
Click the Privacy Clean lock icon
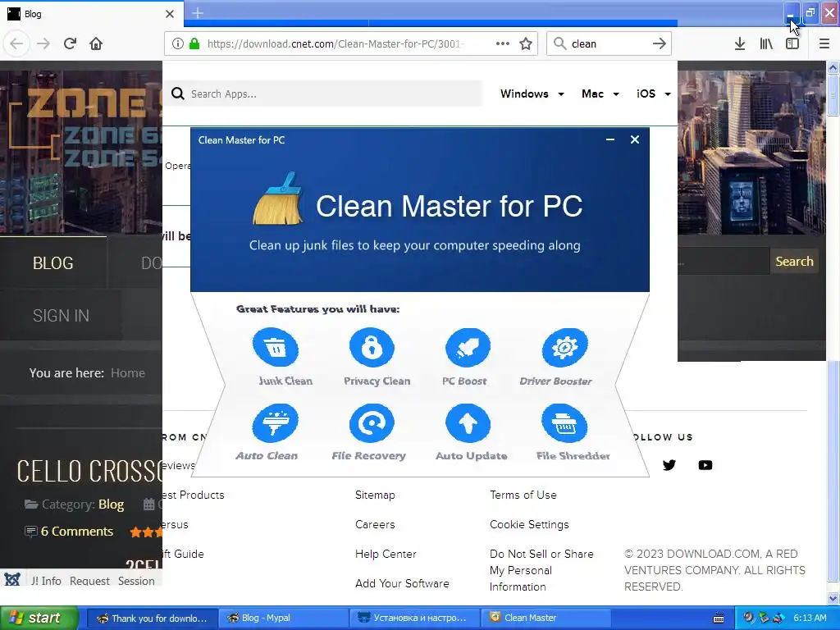pyautogui.click(x=372, y=347)
